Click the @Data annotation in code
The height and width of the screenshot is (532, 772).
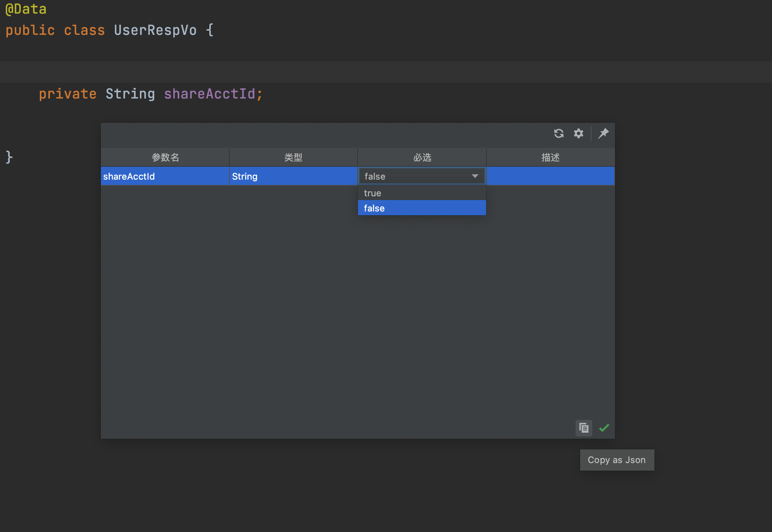[x=26, y=9]
